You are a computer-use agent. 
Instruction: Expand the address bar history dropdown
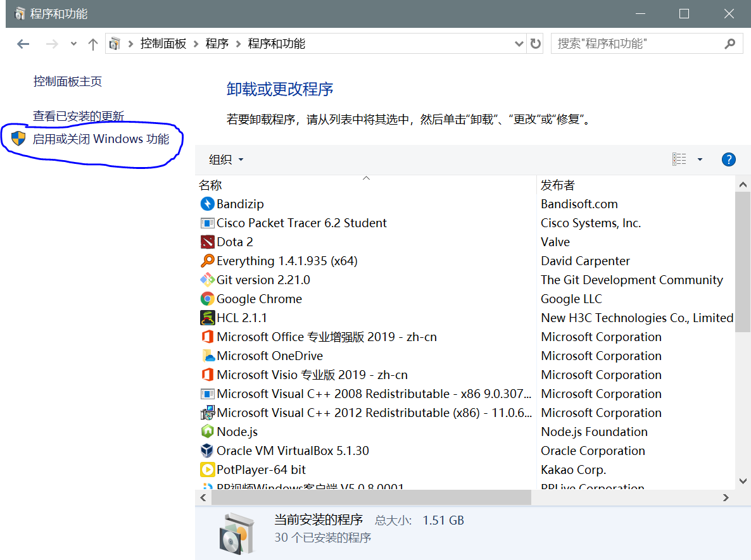click(519, 44)
